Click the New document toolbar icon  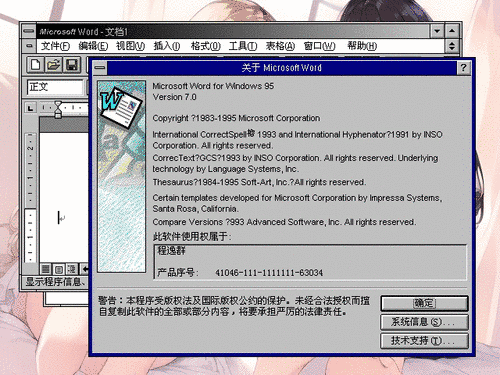35,65
